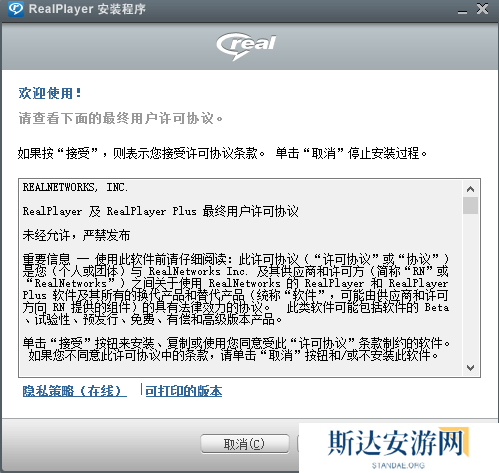This screenshot has width=499, height=473.
Task: Click the 斯达安游网 watermark logo
Action: (x=398, y=443)
